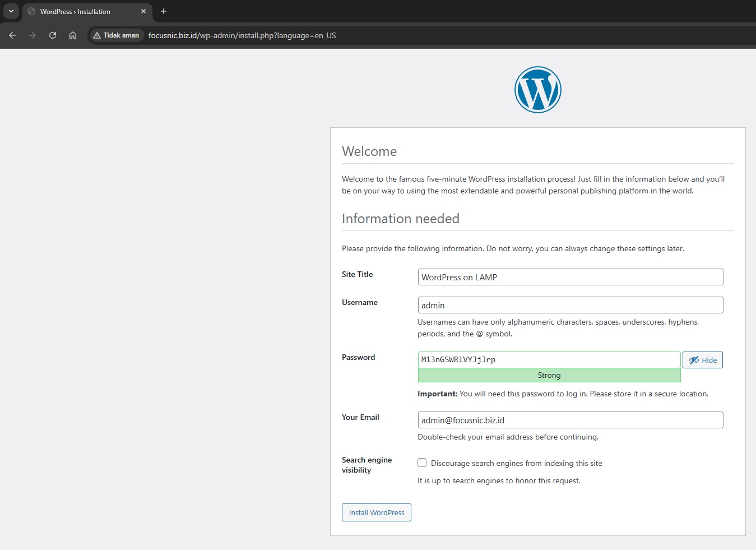Reload the installation page

[x=53, y=35]
